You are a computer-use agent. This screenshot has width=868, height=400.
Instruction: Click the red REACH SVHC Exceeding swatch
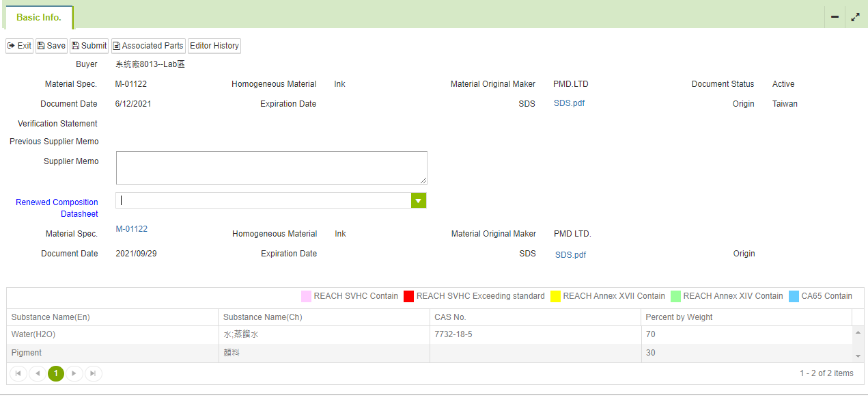(408, 296)
